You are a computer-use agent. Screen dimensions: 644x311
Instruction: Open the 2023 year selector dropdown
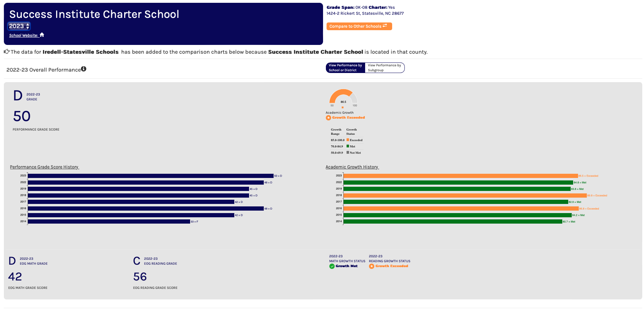point(19,26)
